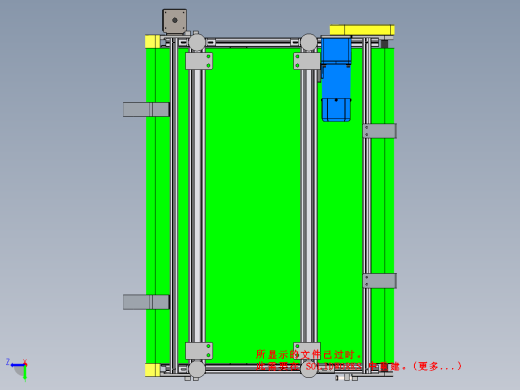The width and height of the screenshot is (520, 390).
Task: Select the upper grey bracket on the right rail
Action: pyautogui.click(x=379, y=131)
